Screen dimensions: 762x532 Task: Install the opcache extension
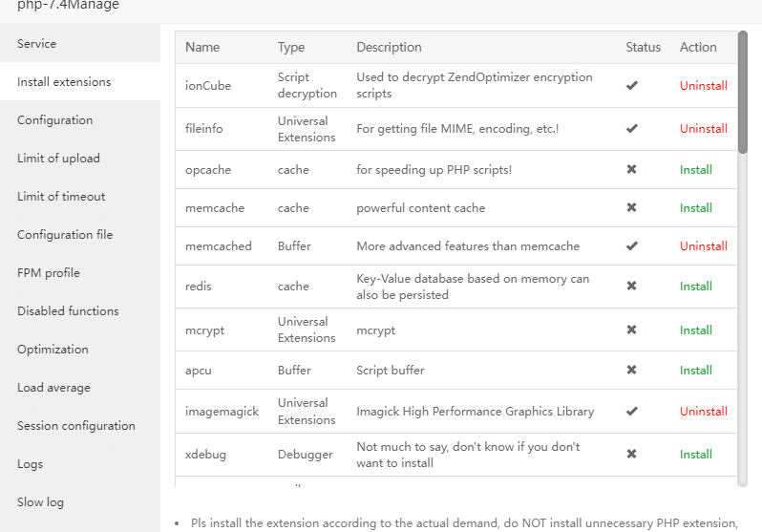tap(695, 170)
